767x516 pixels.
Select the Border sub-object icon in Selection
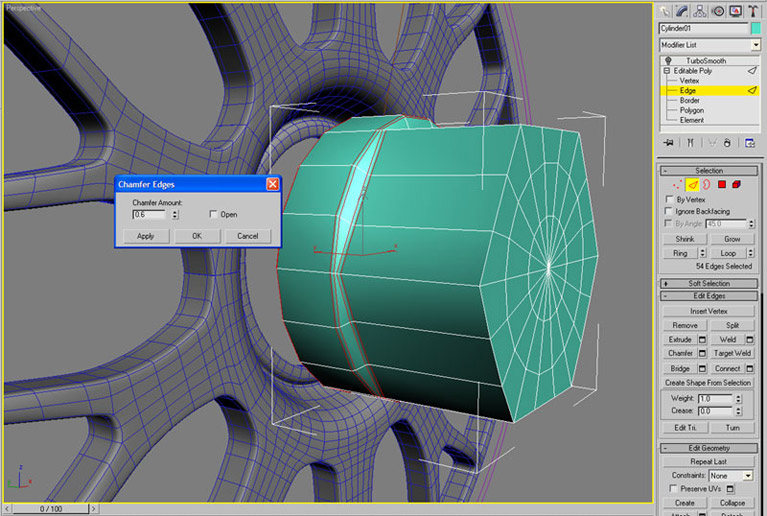(x=706, y=185)
